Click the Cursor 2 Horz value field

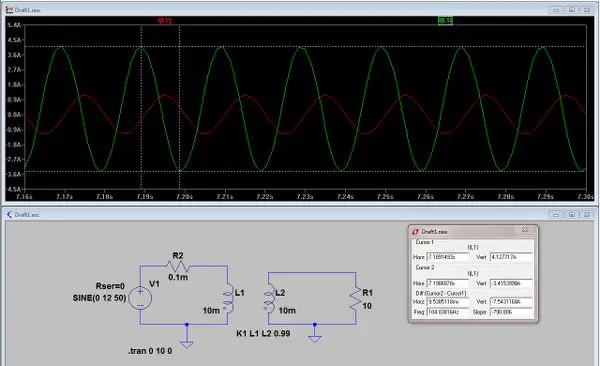(x=448, y=283)
